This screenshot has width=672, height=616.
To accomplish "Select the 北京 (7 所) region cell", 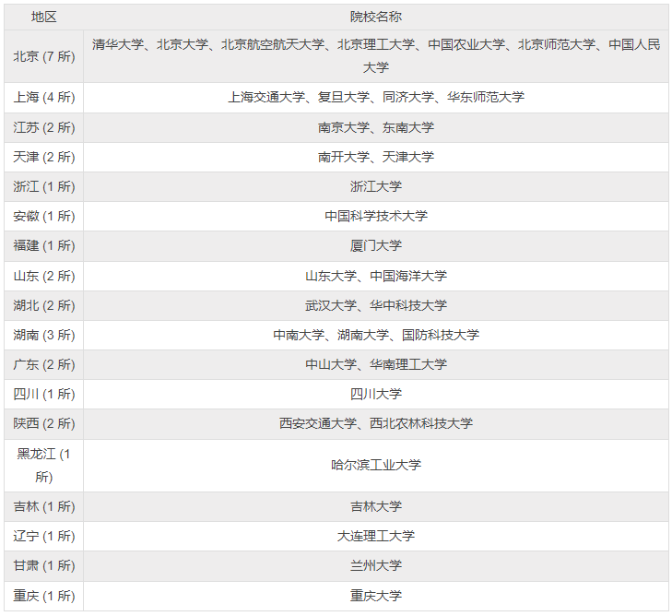I will point(43,56).
